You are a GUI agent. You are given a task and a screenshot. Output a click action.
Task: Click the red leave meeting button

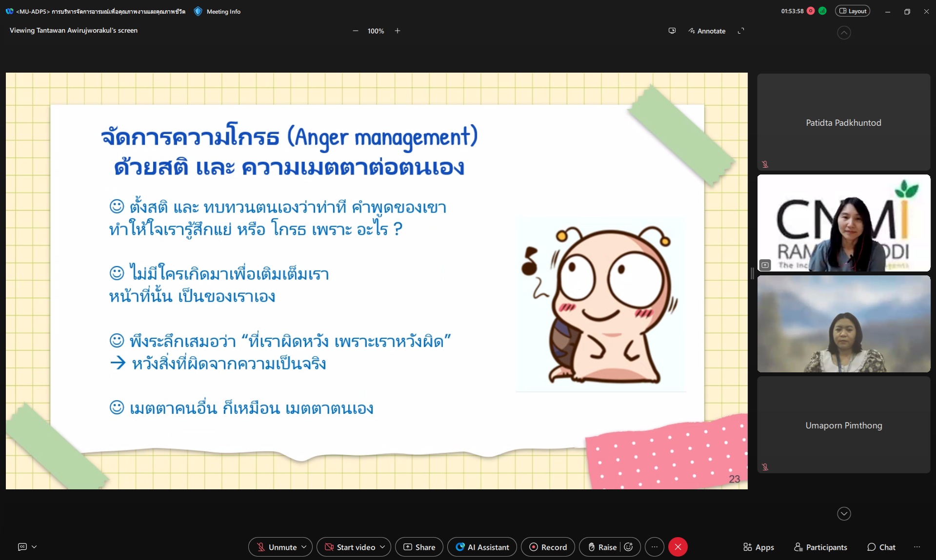(x=677, y=547)
